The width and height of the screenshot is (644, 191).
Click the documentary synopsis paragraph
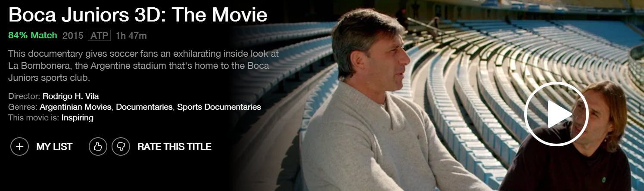pyautogui.click(x=143, y=66)
